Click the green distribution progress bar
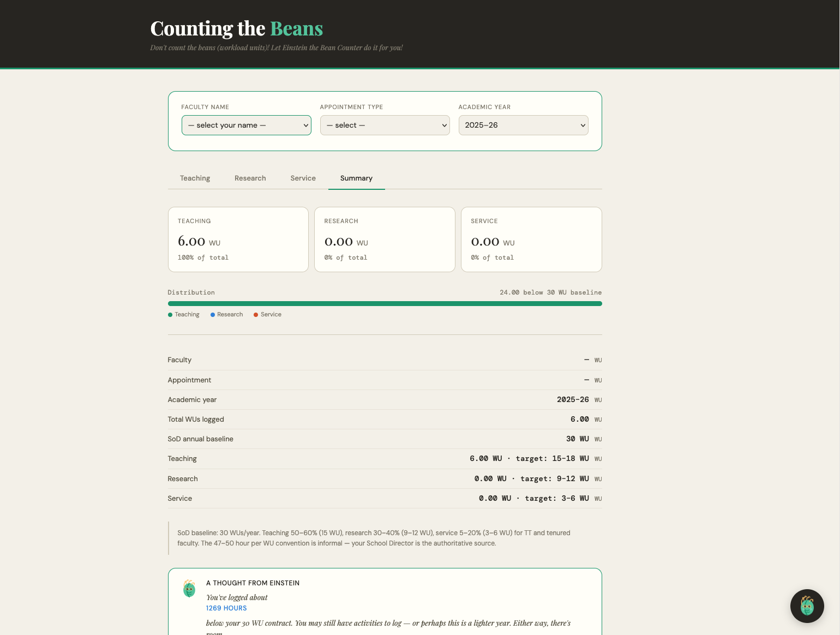The width and height of the screenshot is (840, 635). pos(385,304)
